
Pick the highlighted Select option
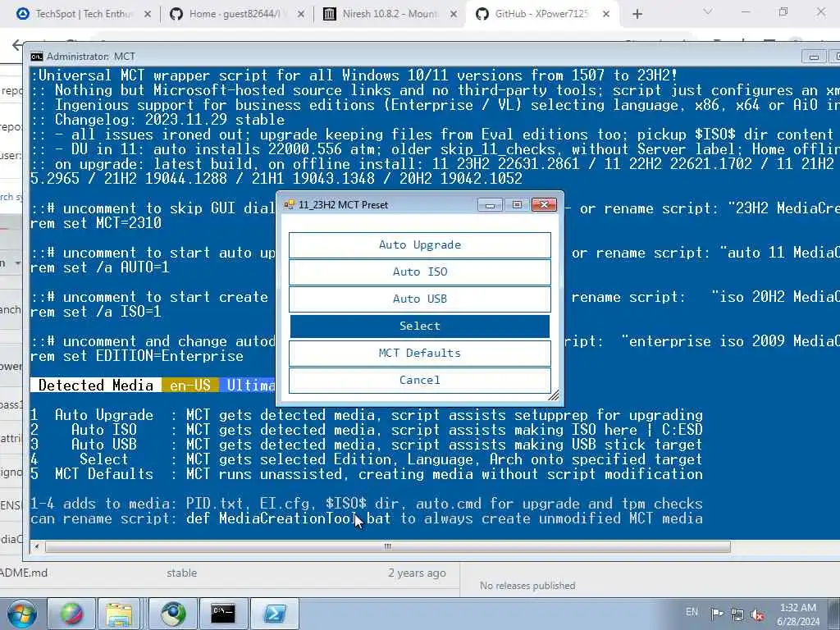pos(419,326)
